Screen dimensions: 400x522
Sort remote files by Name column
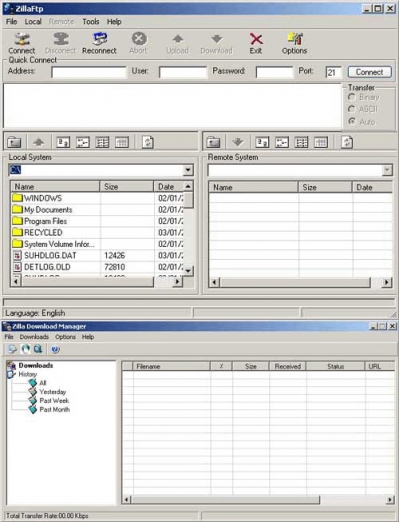click(253, 187)
